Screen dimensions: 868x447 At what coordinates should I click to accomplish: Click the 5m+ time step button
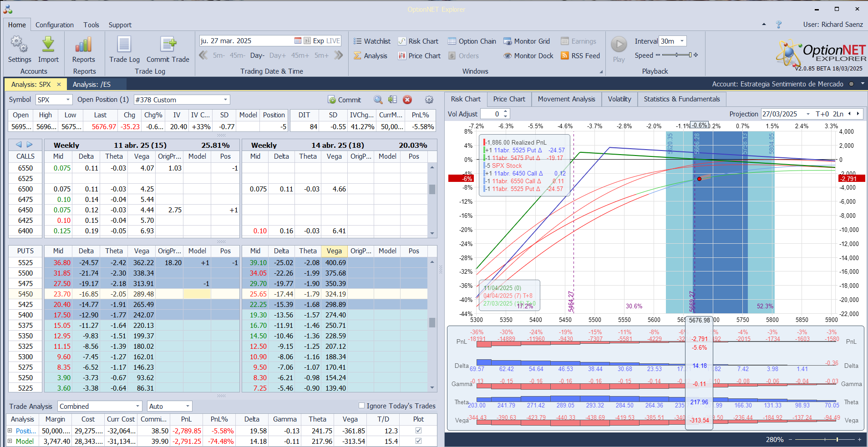click(321, 55)
